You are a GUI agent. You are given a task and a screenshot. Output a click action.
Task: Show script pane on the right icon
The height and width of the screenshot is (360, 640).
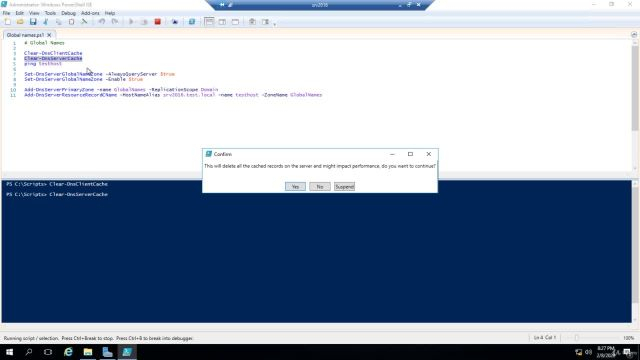(222, 22)
